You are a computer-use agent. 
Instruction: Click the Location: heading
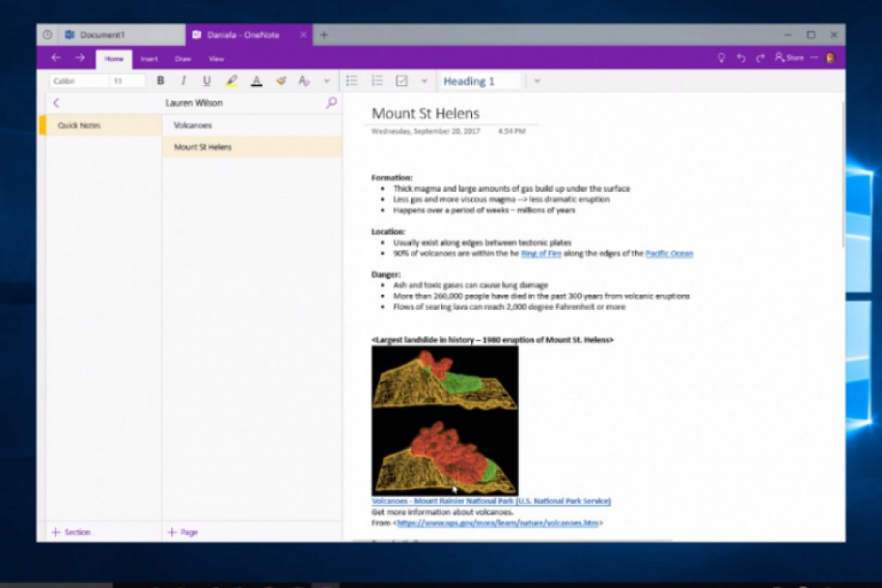click(x=388, y=232)
